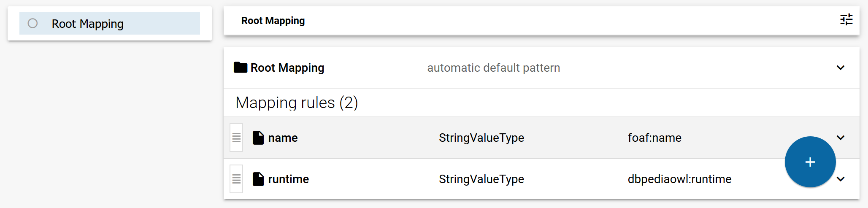Open the tune settings icon in header
Viewport: 868px width, 208px height.
[x=846, y=20]
